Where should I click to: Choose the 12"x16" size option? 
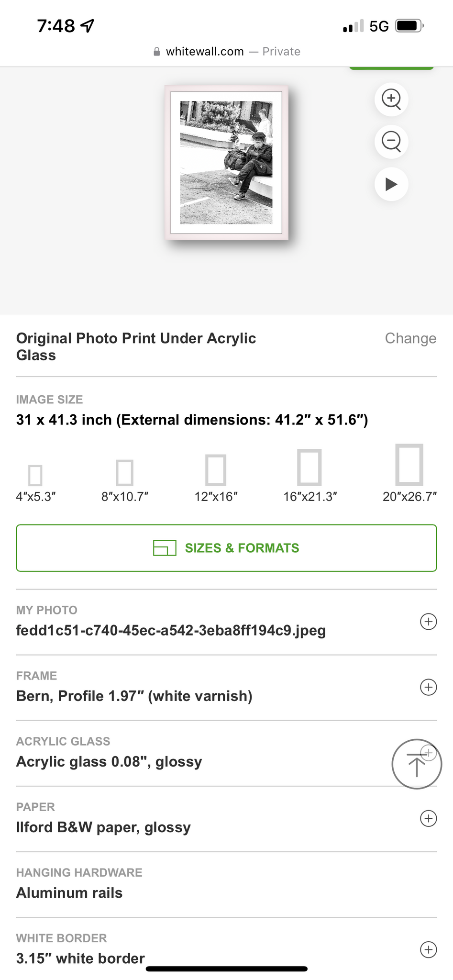216,477
